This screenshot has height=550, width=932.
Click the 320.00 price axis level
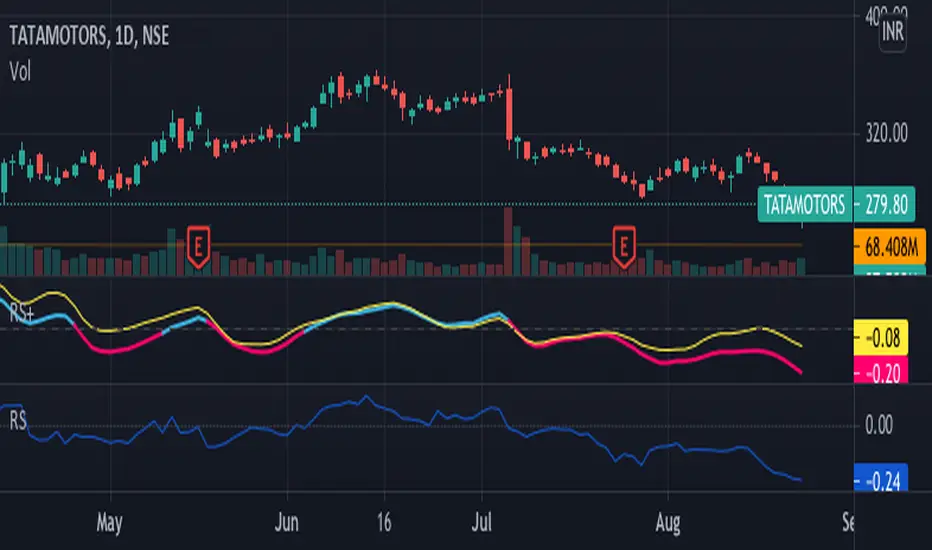[x=886, y=133]
